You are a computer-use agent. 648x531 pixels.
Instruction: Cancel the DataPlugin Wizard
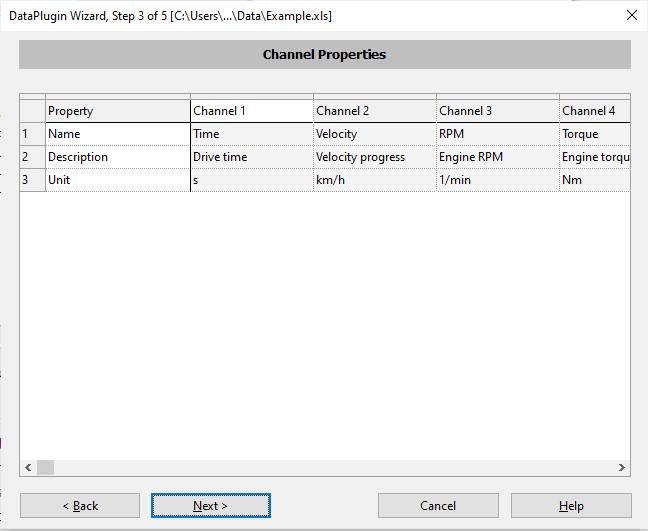[x=437, y=506]
